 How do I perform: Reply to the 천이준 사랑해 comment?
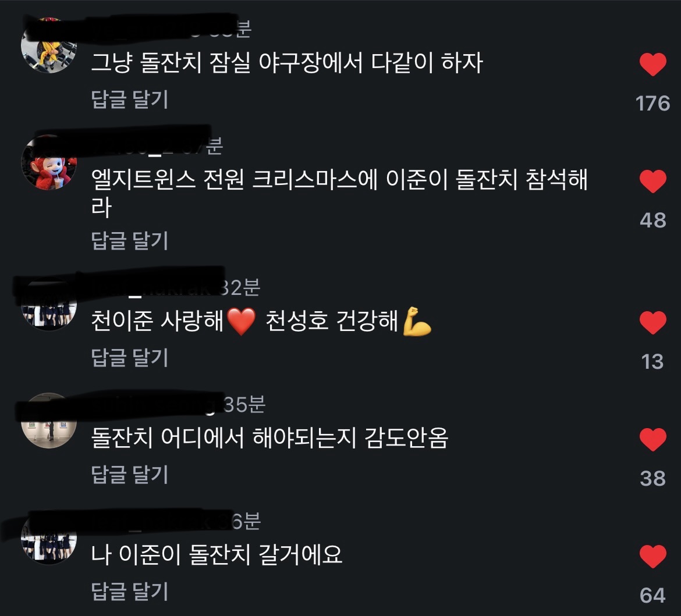coord(129,358)
